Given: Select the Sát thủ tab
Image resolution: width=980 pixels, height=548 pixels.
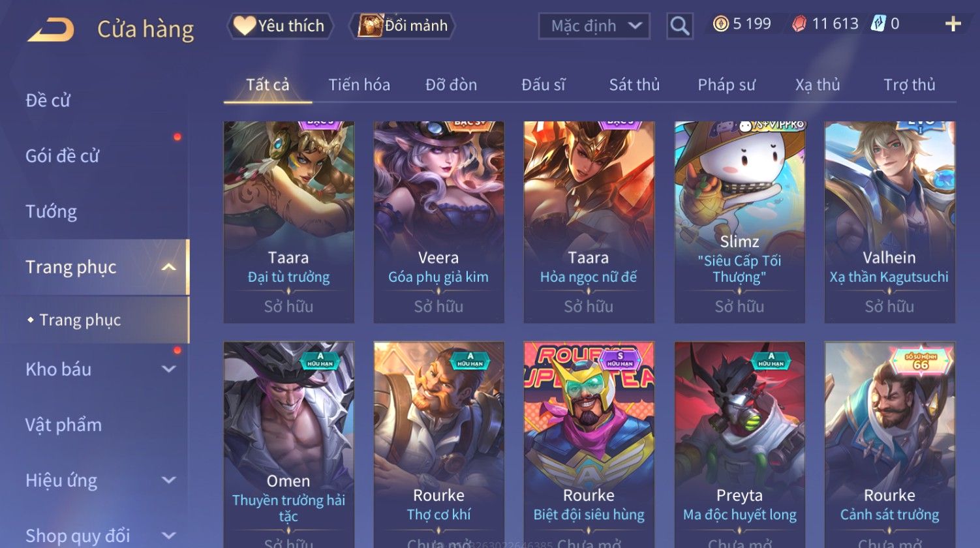Looking at the screenshot, I should pyautogui.click(x=634, y=85).
